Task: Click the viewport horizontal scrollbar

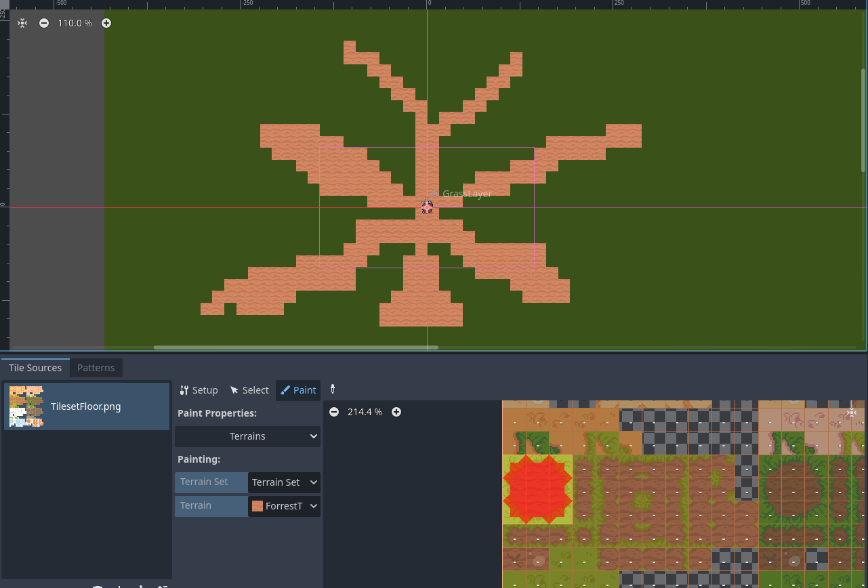Action: click(295, 348)
